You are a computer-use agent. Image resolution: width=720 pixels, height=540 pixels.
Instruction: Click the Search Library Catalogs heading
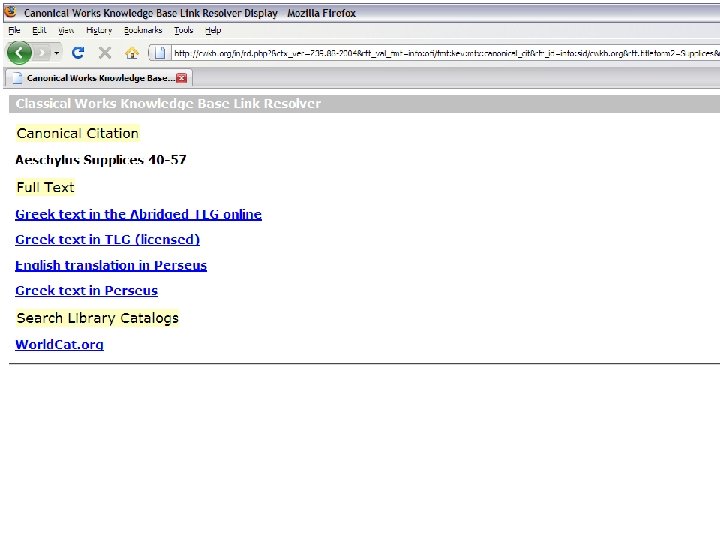97,318
